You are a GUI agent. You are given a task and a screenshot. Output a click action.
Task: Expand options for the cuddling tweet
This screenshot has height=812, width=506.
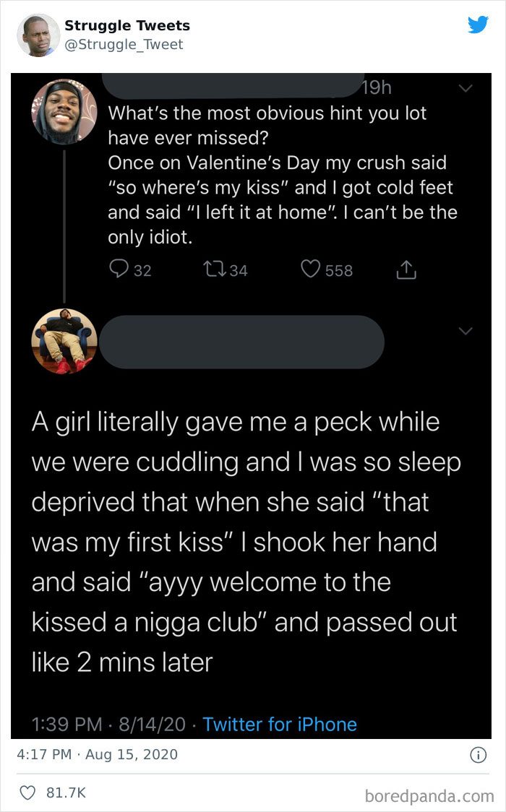point(466,329)
